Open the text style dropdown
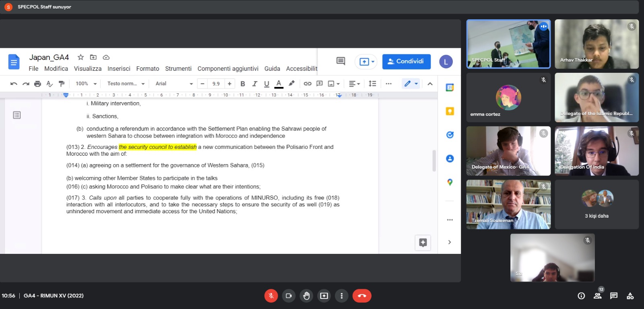The image size is (644, 309). pos(126,84)
